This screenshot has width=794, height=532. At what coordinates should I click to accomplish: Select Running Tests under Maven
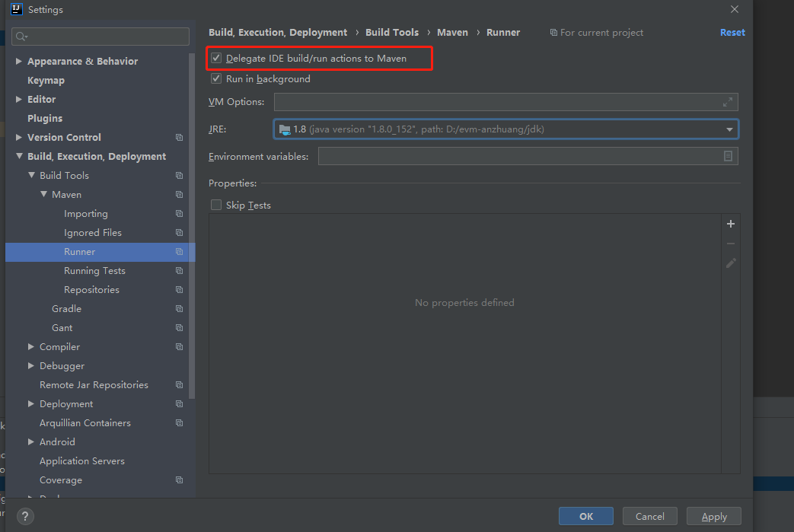[94, 271]
